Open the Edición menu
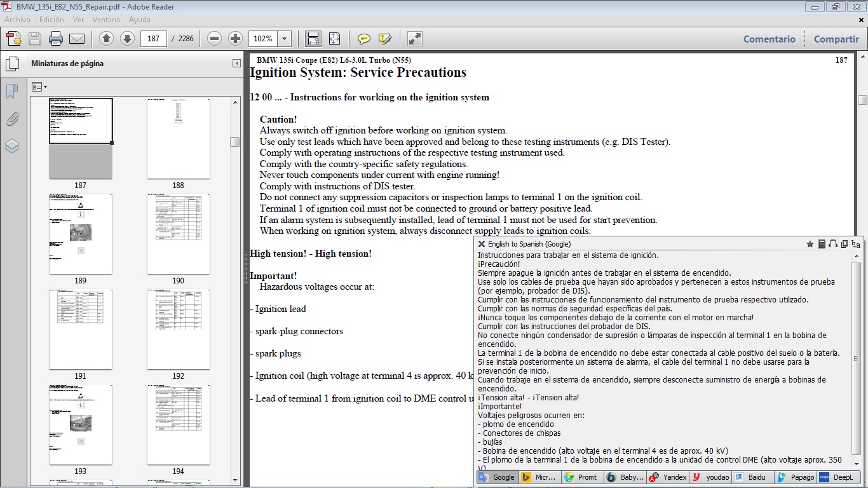868x488 pixels. point(51,20)
